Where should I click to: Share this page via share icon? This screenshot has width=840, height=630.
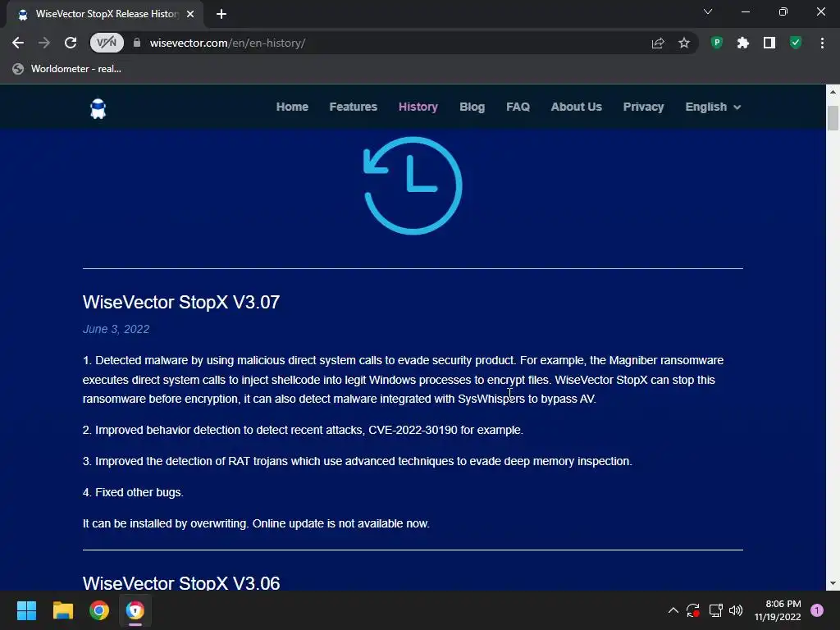point(658,43)
